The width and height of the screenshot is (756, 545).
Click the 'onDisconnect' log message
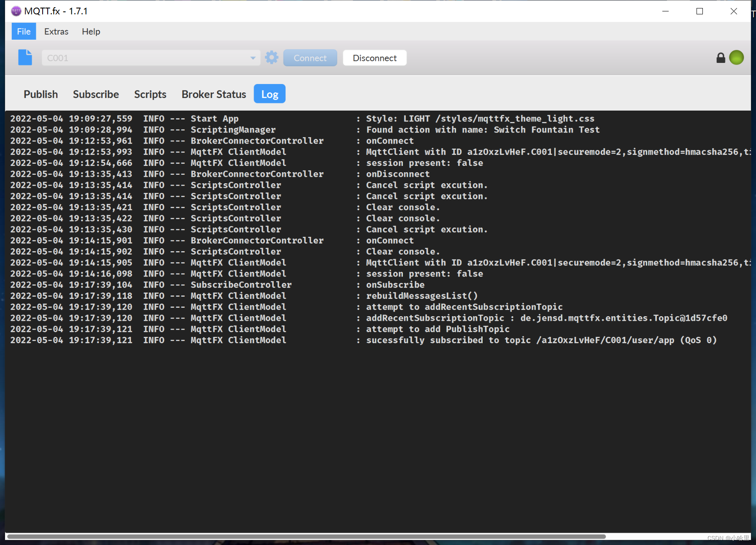[x=398, y=174]
